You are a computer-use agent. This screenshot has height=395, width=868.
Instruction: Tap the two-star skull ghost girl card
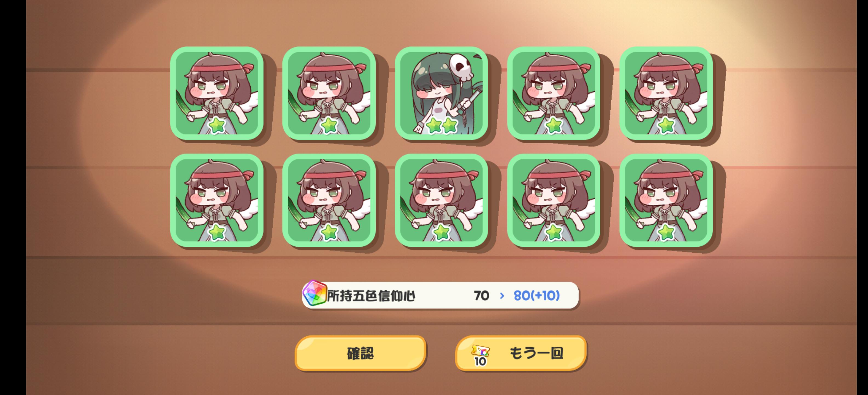(441, 94)
